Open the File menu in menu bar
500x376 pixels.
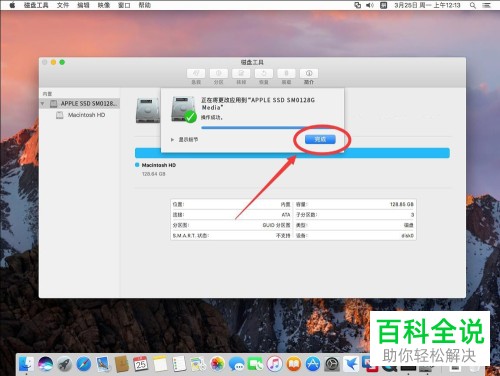point(63,5)
